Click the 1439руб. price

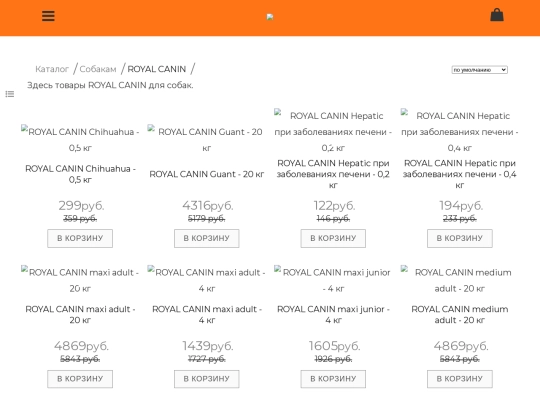208,346
